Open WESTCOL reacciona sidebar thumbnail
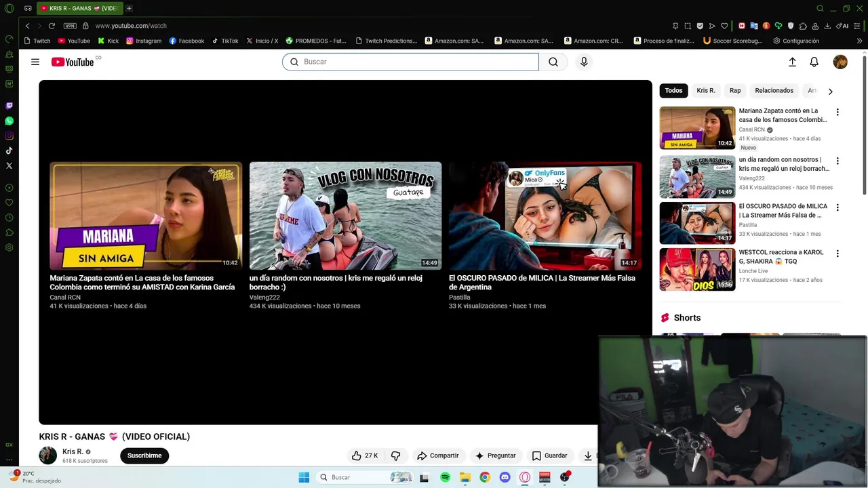868x488 pixels. point(697,269)
